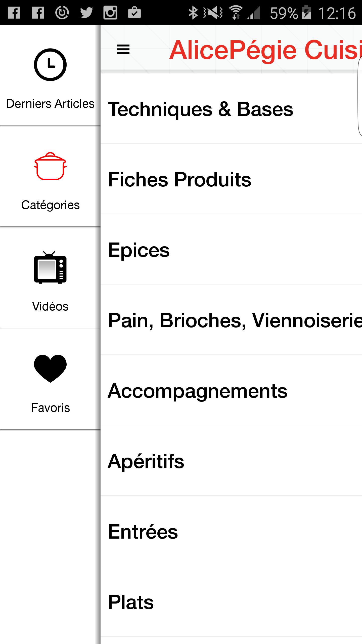Tap the heart Favoris icon
The height and width of the screenshot is (644, 362).
[x=50, y=369]
